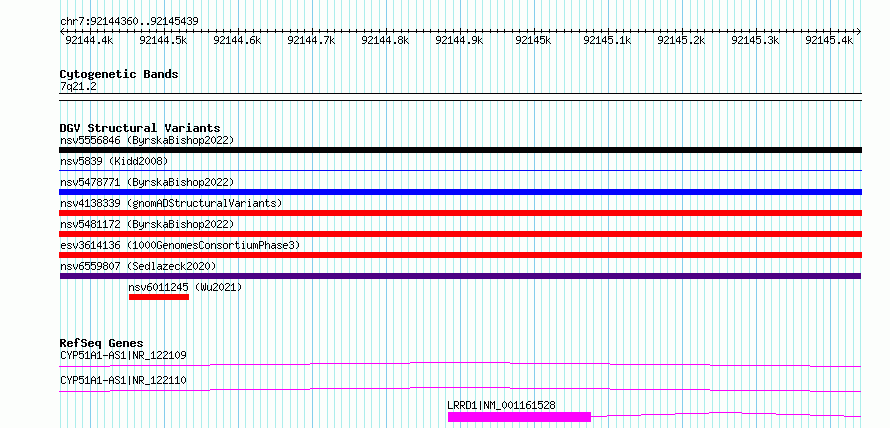Open esv3614136 (1000GenomesConsortiumPhase3) label
Viewport: 890px width, 428px height.
pyautogui.click(x=180, y=245)
